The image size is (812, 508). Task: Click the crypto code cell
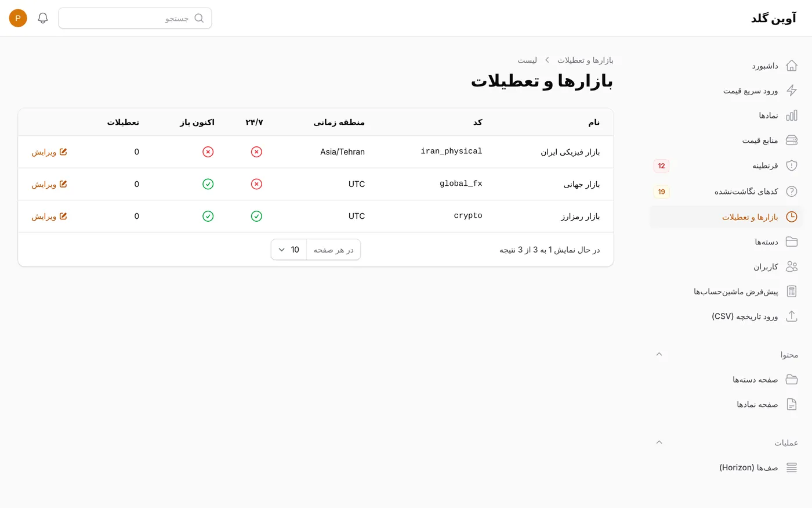468,215
